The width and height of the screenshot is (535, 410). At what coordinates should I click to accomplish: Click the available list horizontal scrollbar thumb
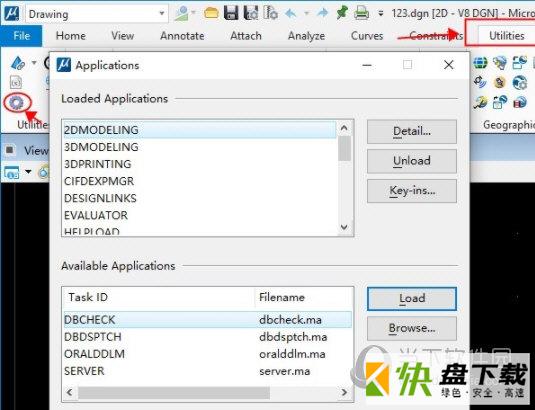174,392
